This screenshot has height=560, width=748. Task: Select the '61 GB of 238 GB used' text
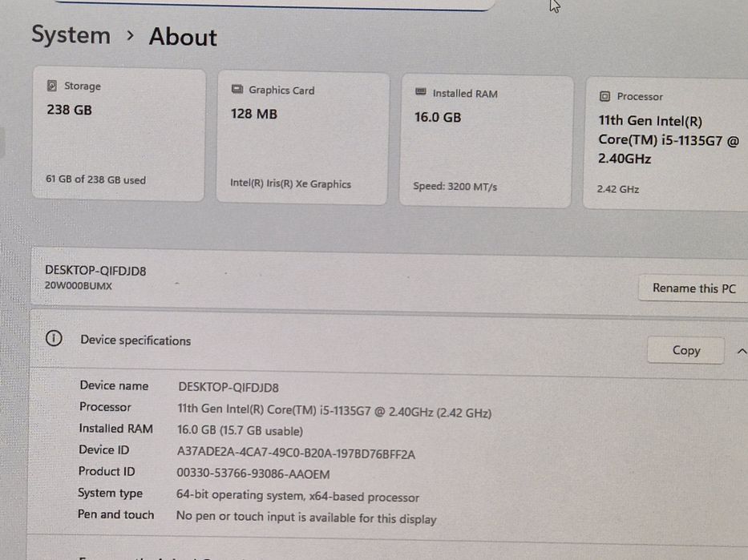[96, 179]
